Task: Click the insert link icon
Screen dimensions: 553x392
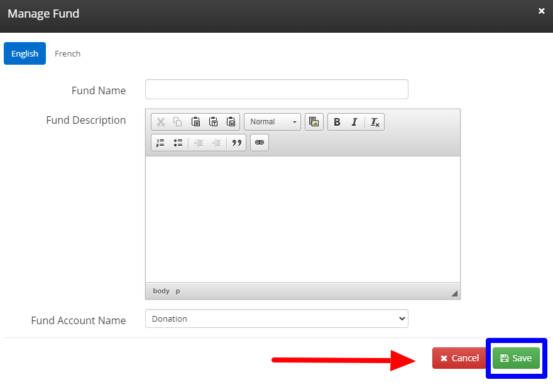Action: click(x=260, y=143)
